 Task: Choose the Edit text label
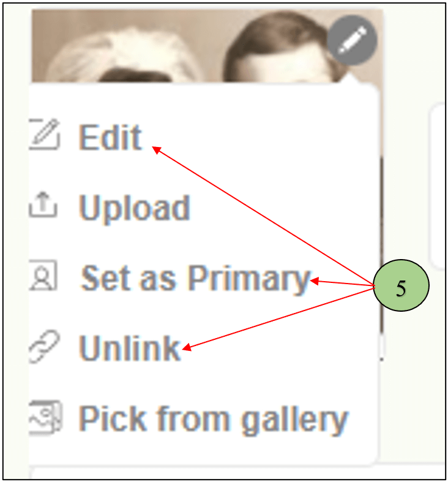coord(110,137)
